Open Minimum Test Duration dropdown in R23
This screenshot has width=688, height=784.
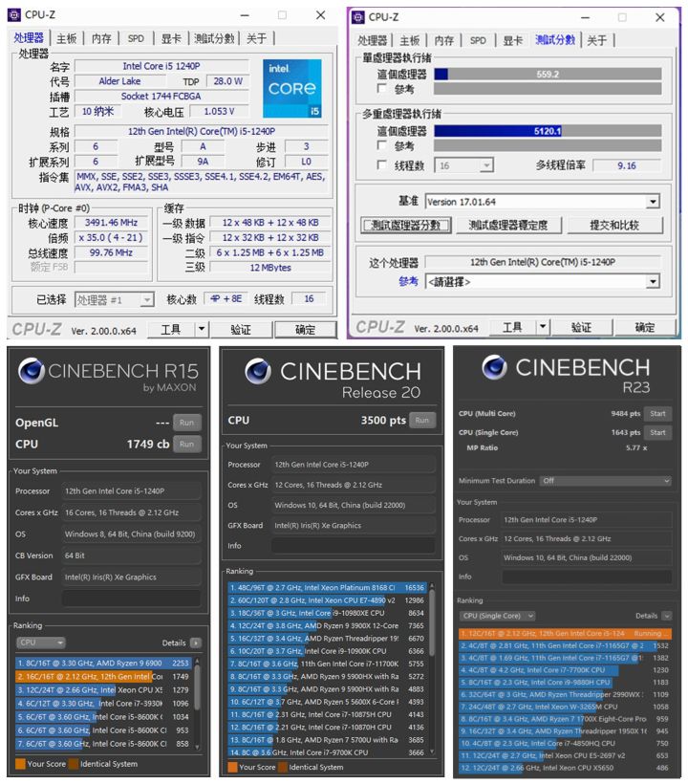[x=605, y=481]
